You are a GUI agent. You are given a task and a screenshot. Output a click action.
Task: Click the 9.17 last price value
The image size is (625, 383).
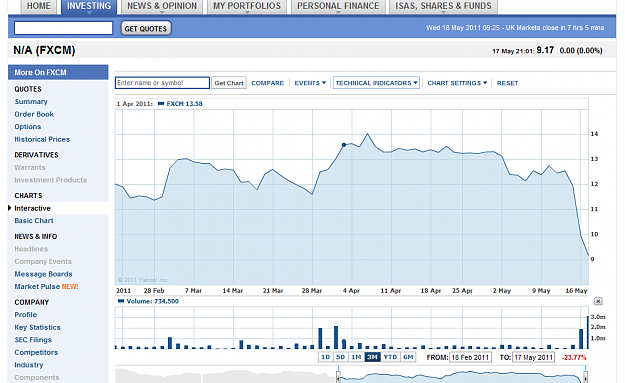click(x=545, y=50)
